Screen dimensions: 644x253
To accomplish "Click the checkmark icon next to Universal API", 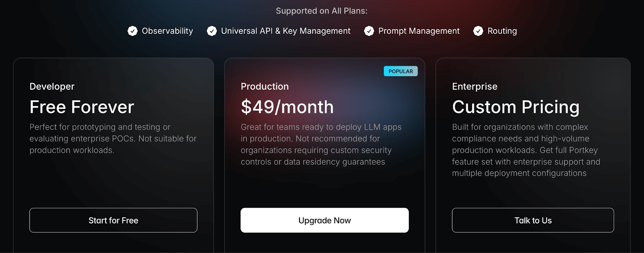I will pos(212,31).
